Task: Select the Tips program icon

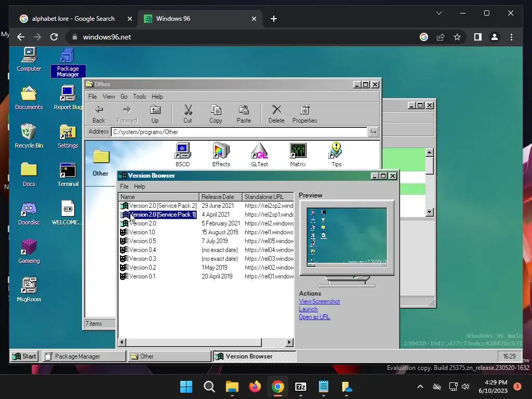Action: (x=336, y=155)
